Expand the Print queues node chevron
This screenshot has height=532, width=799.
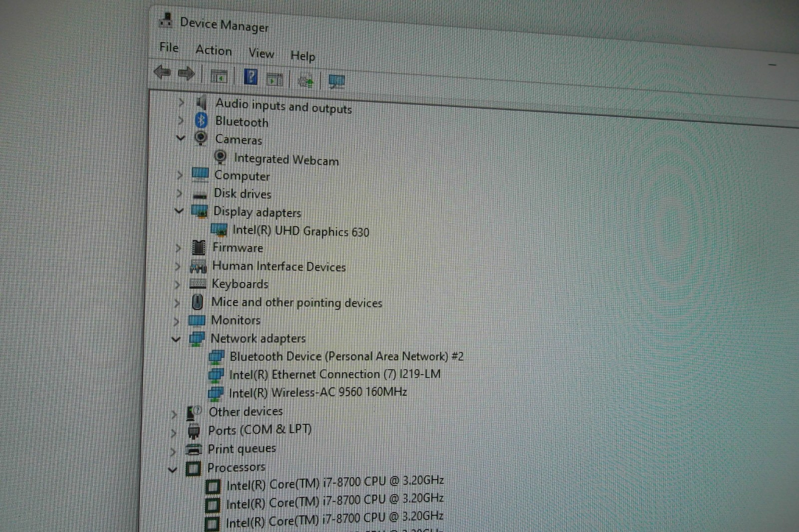(173, 452)
